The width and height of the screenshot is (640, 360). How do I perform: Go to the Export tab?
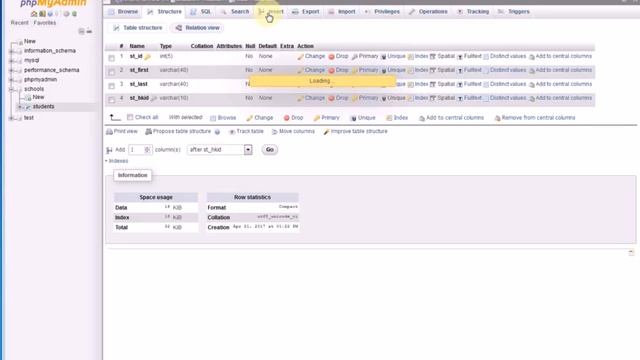306,11
